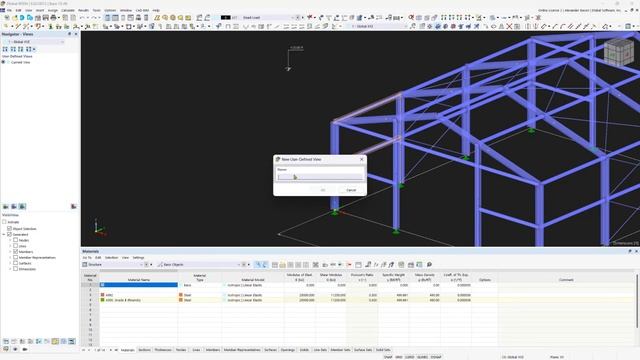Check the Surfaces visibility checkbox
The width and height of the screenshot is (640, 360).
pyautogui.click(x=16, y=263)
